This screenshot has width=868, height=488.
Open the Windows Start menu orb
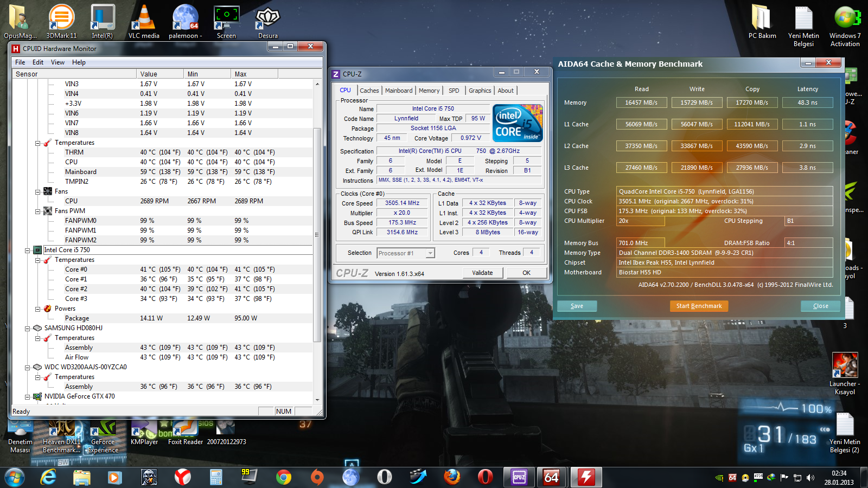pos(15,478)
